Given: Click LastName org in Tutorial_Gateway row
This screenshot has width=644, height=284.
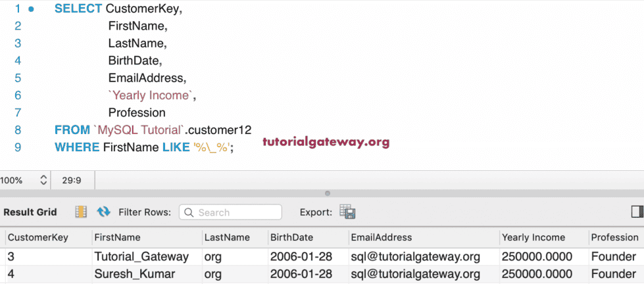Looking at the screenshot, I should 235,257.
